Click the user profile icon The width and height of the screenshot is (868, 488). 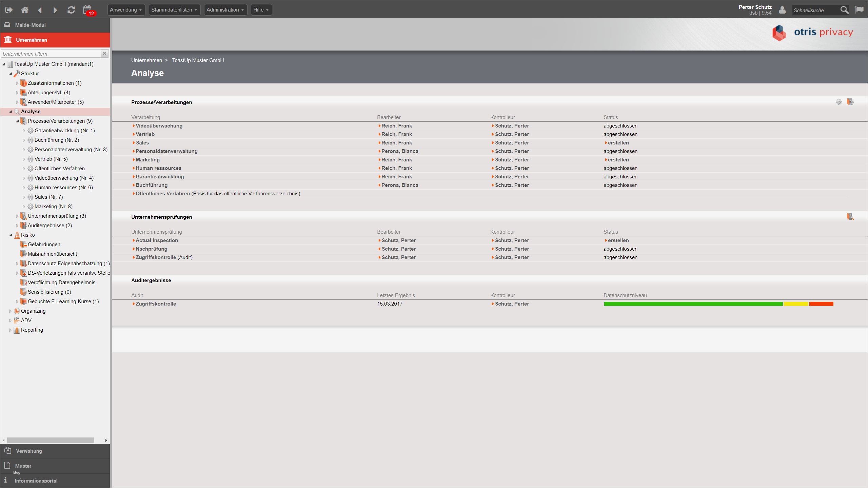(x=782, y=10)
